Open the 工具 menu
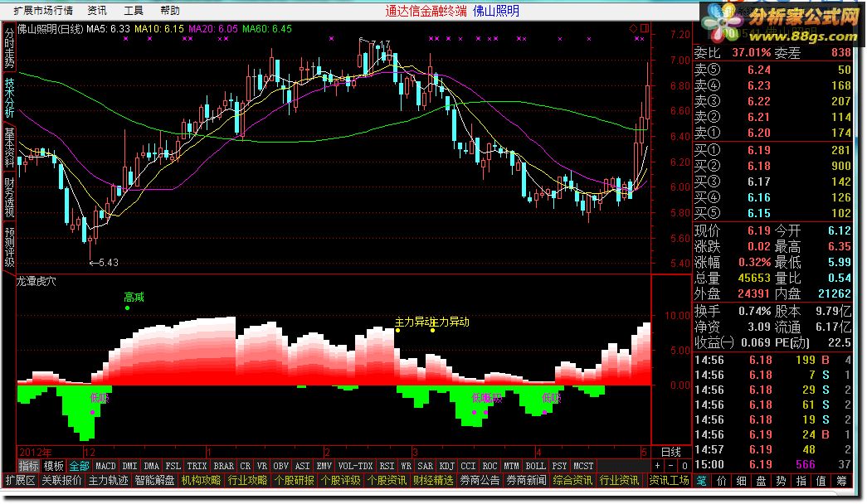This screenshot has width=867, height=504. (134, 11)
